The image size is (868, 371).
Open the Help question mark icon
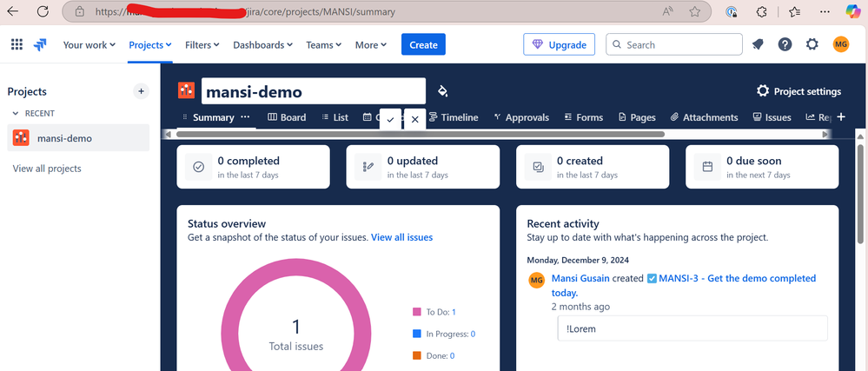tap(785, 44)
